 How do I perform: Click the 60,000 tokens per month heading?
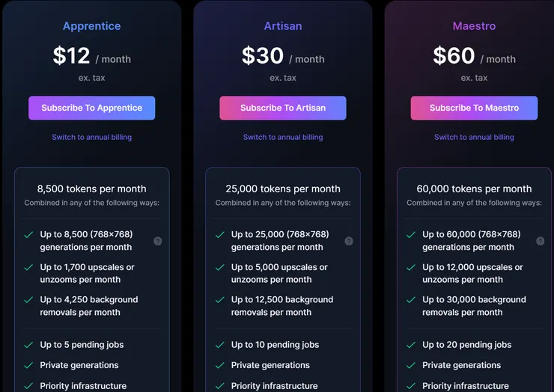[x=474, y=189]
